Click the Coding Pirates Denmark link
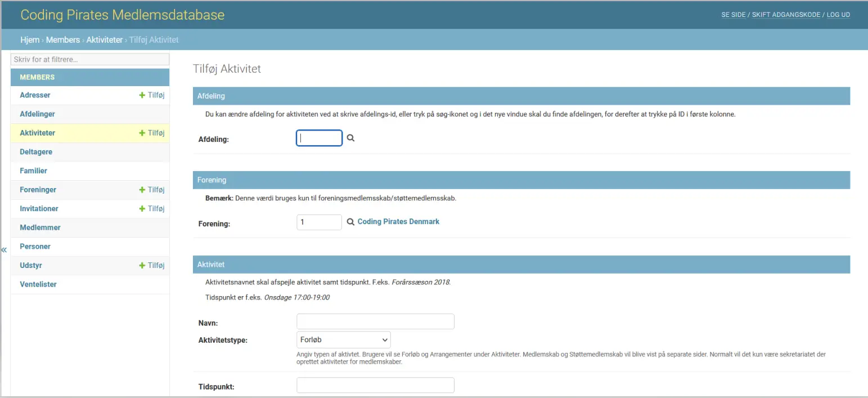This screenshot has width=868, height=398. tap(398, 222)
